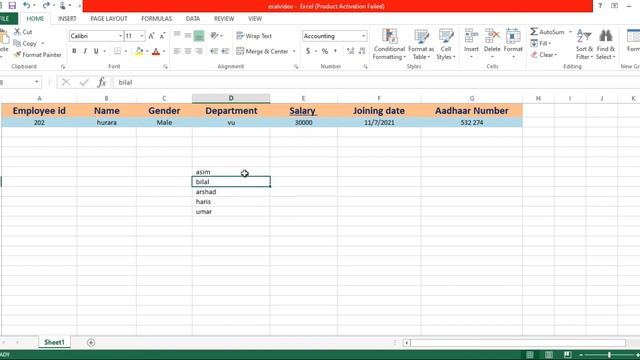Toggle top vertical alignment

click(x=177, y=36)
